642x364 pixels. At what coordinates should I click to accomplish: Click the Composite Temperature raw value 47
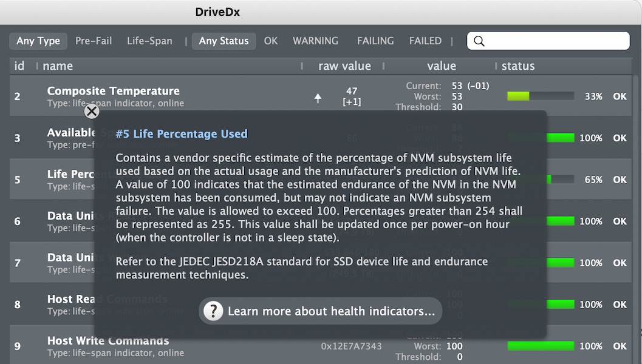[352, 91]
